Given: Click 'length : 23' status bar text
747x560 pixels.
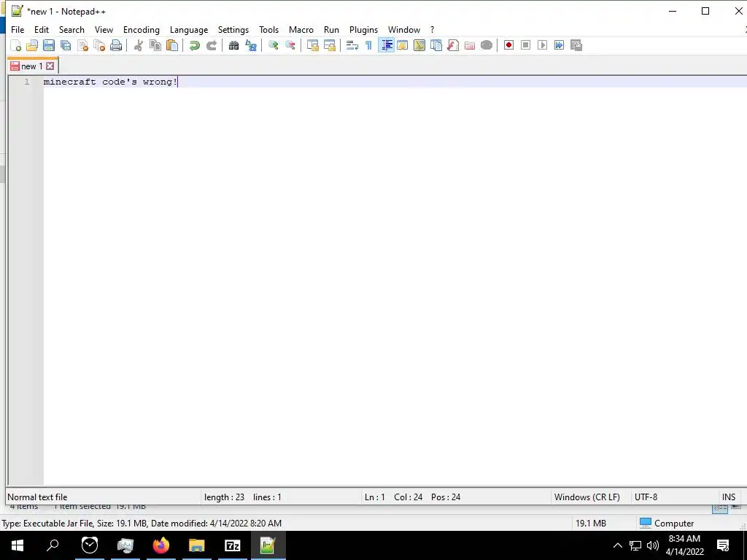Looking at the screenshot, I should [x=224, y=497].
